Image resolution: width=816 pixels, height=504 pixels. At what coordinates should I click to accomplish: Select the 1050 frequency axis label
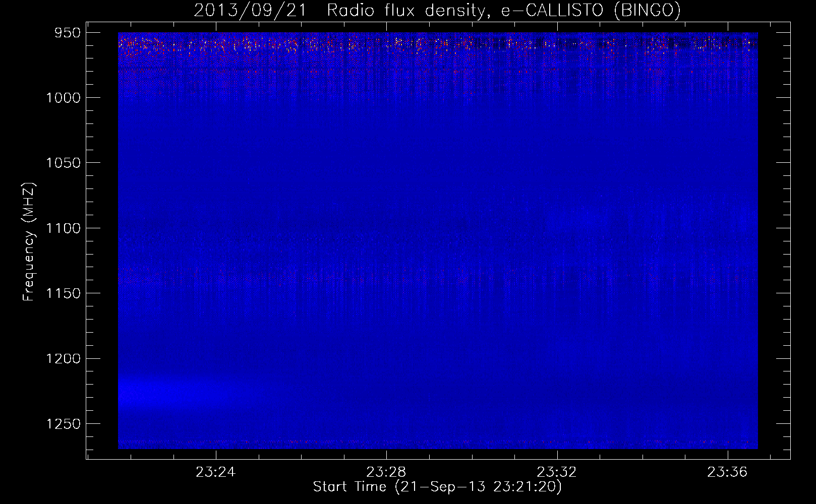pyautogui.click(x=63, y=163)
